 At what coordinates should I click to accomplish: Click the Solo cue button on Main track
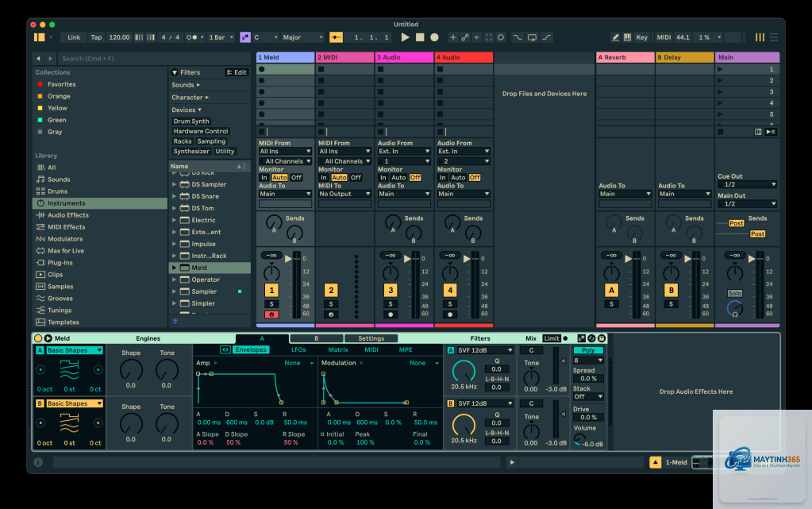[x=735, y=293]
